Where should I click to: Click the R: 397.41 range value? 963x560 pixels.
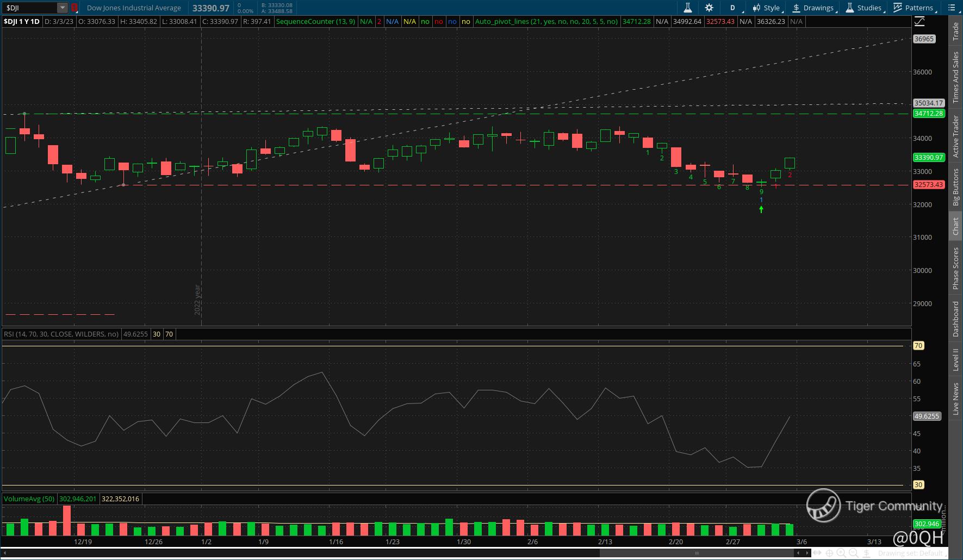(x=257, y=22)
